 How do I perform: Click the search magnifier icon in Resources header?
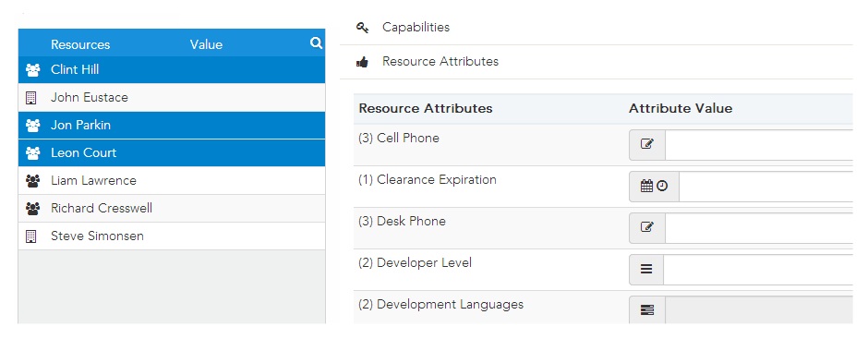316,43
